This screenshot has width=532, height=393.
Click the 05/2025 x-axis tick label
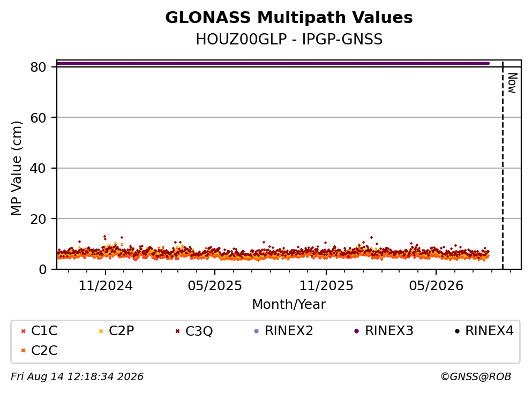click(x=215, y=286)
